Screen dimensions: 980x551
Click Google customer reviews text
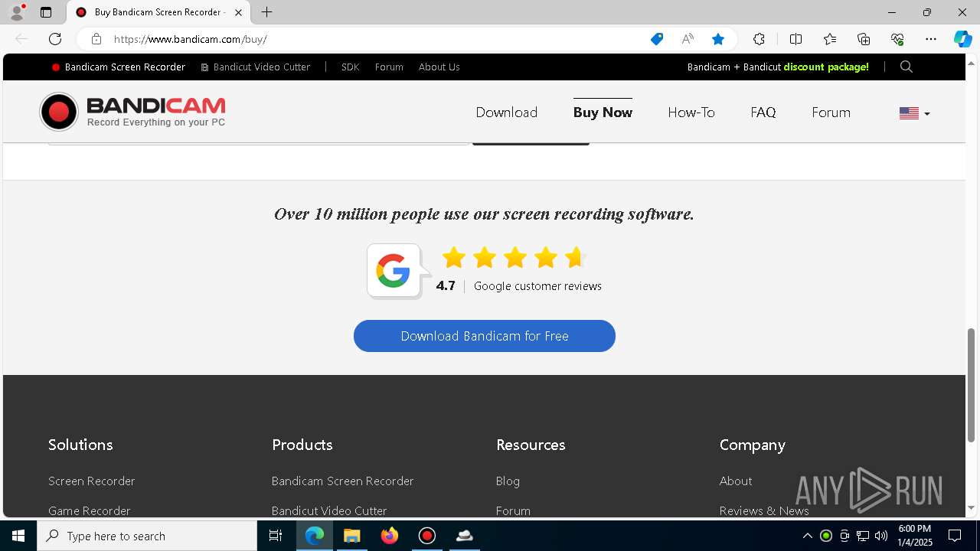[x=537, y=286]
